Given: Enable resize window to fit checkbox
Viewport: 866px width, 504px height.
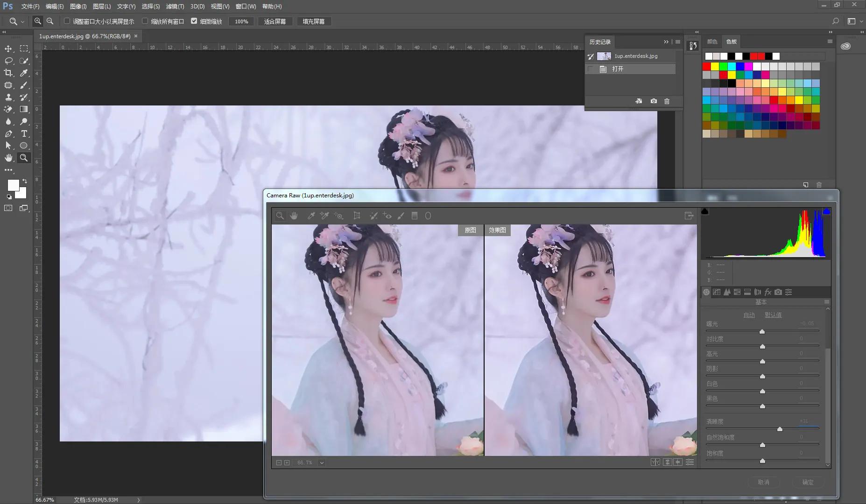Looking at the screenshot, I should pyautogui.click(x=67, y=21).
